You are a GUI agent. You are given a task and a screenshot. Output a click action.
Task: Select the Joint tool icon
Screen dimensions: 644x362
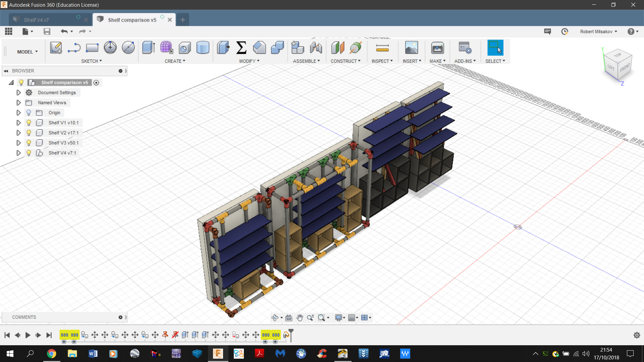tap(316, 48)
